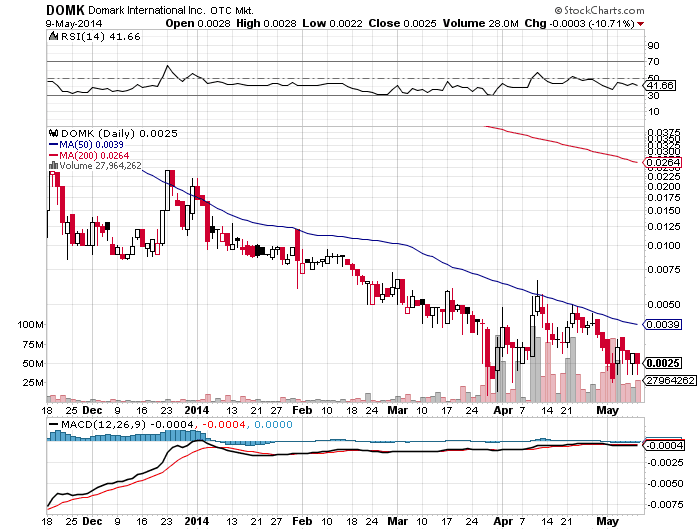This screenshot has width=700, height=530.
Task: Click the candlestick icon beside DOMK (Daily)
Action: click(54, 133)
